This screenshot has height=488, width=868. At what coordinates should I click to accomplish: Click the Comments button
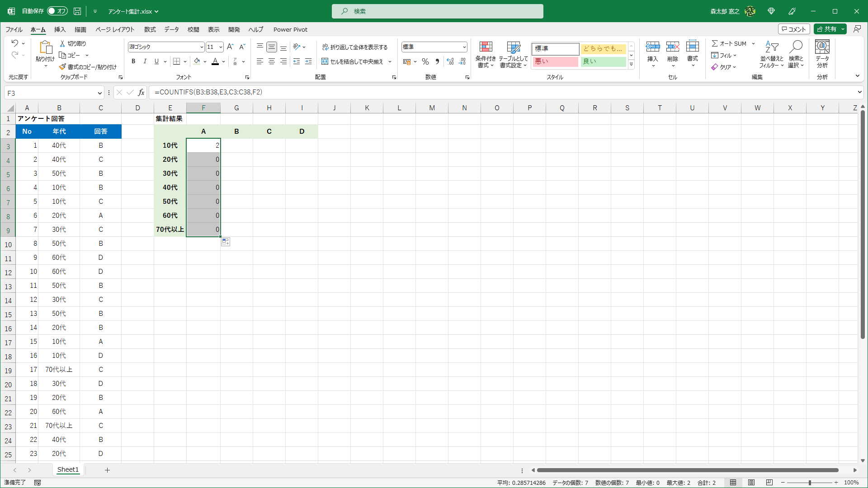(793, 29)
